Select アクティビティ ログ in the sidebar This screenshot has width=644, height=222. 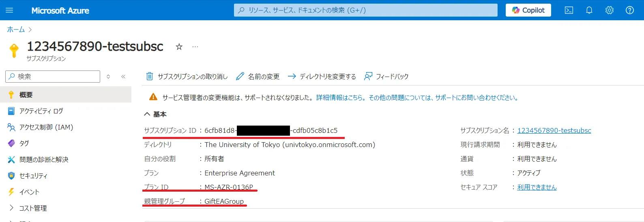(x=41, y=111)
